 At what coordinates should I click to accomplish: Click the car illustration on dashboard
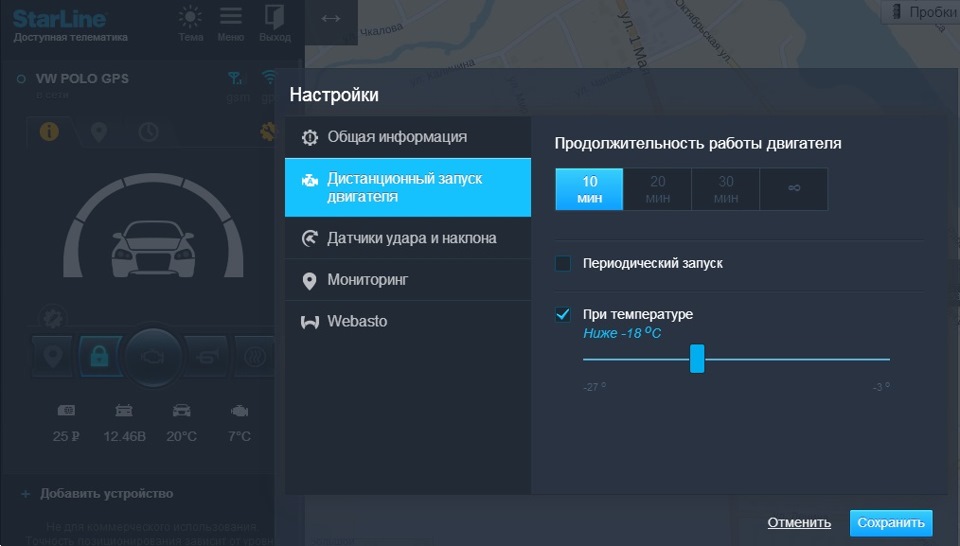tap(153, 249)
